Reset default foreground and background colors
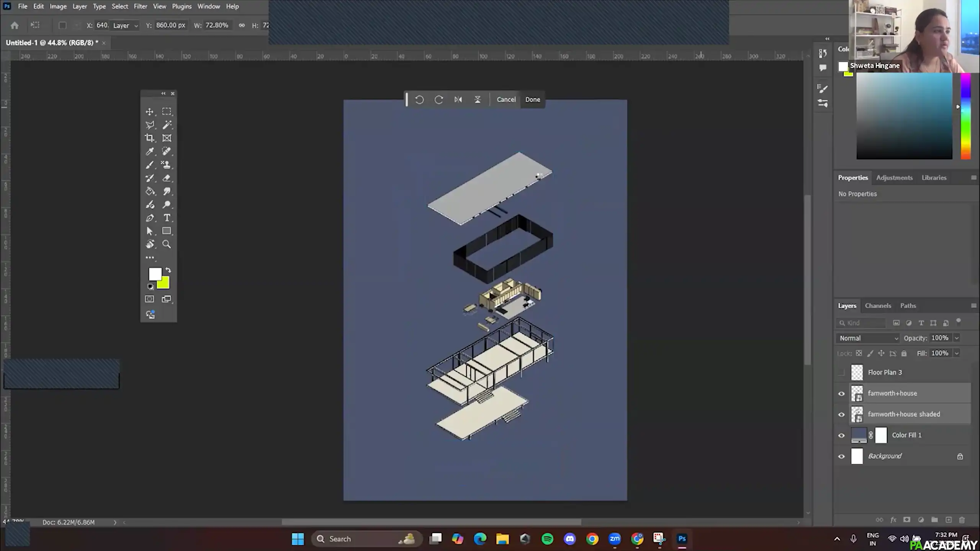980x551 pixels. pyautogui.click(x=151, y=287)
